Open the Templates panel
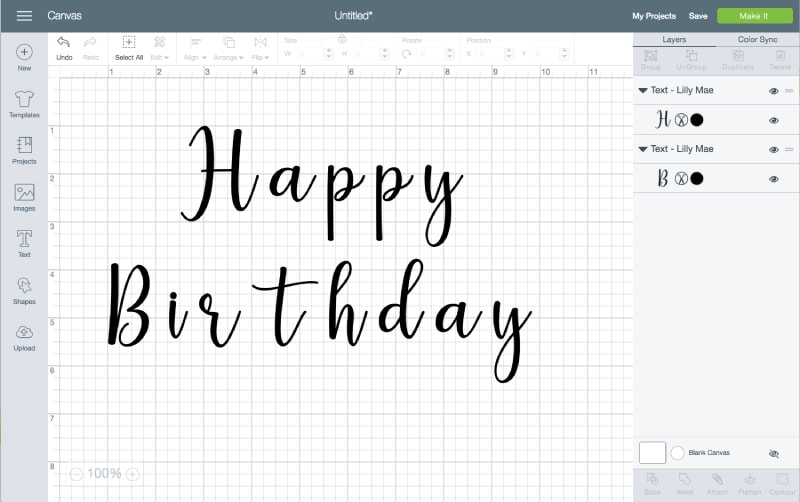Viewport: 800px width, 502px height. click(24, 99)
